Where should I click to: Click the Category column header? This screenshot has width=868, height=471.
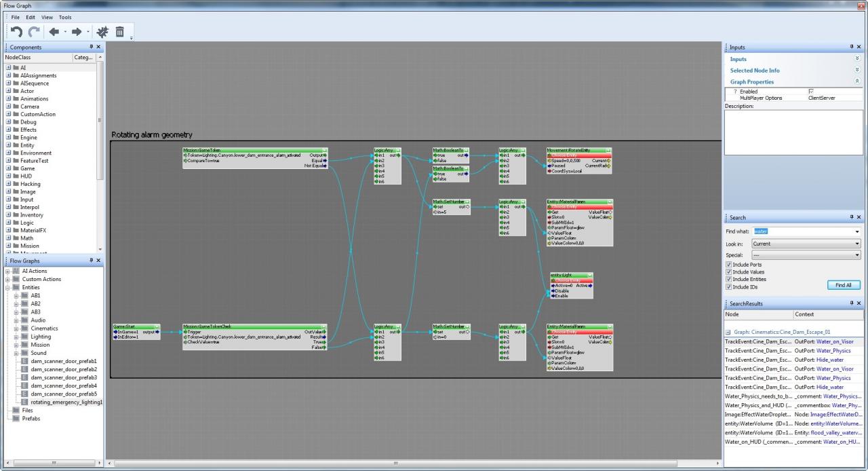tap(84, 58)
